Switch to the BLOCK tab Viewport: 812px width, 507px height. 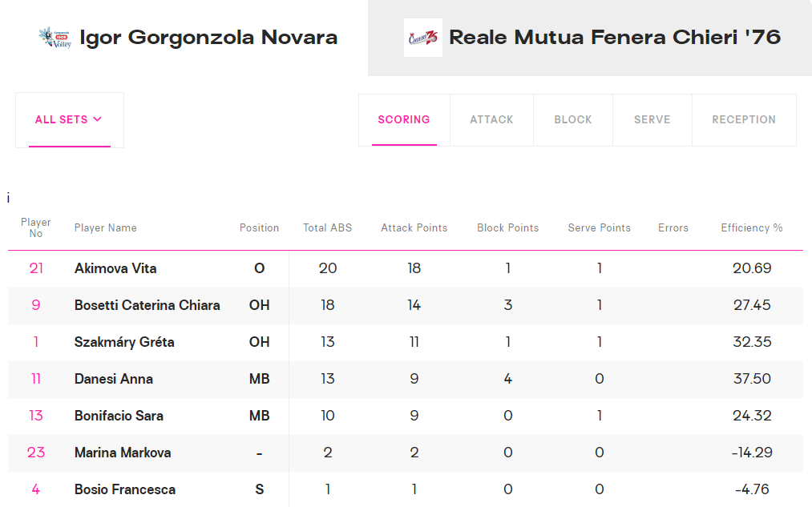coord(573,120)
